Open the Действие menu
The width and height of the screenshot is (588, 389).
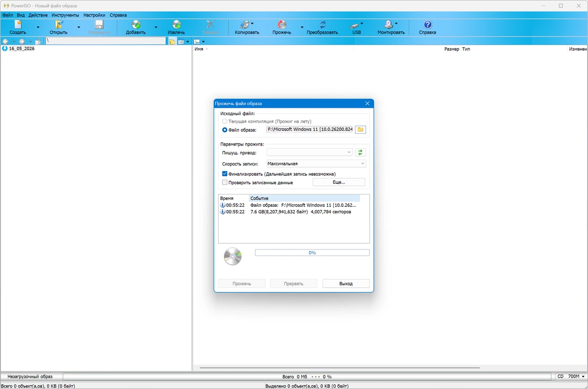coord(38,15)
